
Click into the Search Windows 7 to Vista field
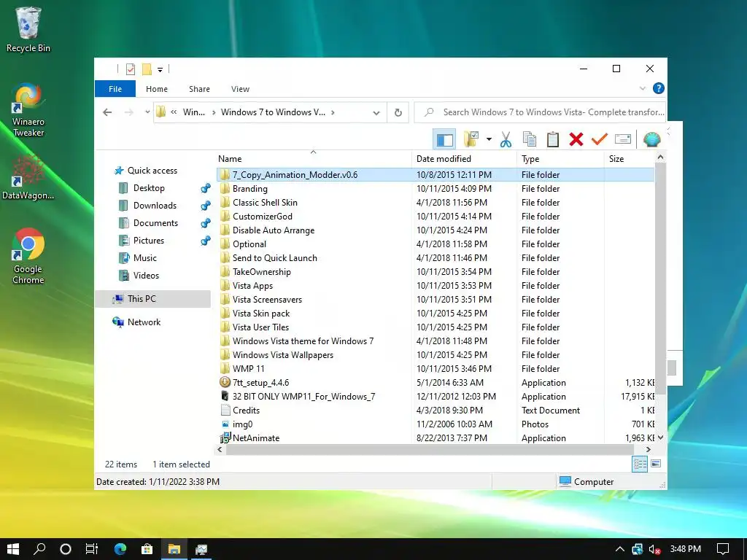[540, 112]
